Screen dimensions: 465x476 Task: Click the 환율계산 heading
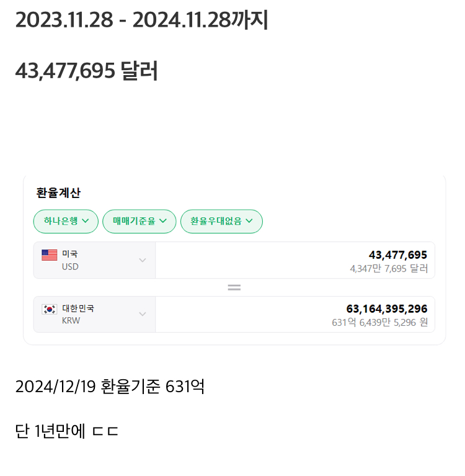[58, 193]
